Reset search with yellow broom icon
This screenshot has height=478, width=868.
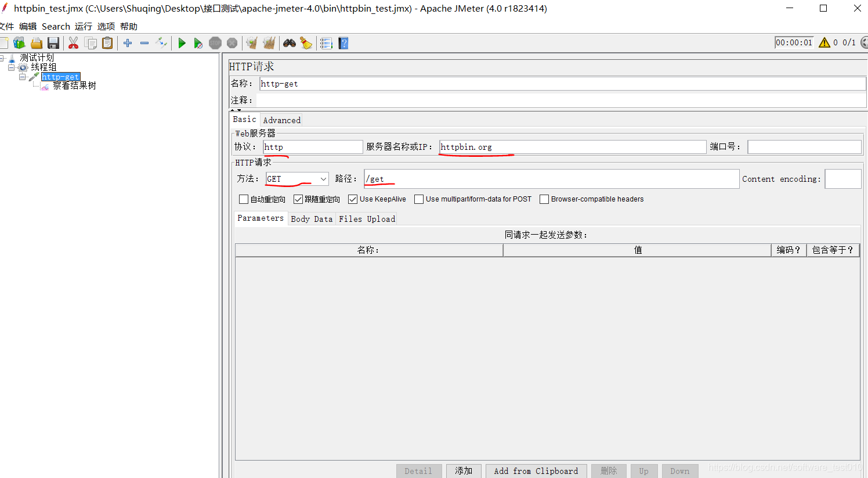point(306,43)
